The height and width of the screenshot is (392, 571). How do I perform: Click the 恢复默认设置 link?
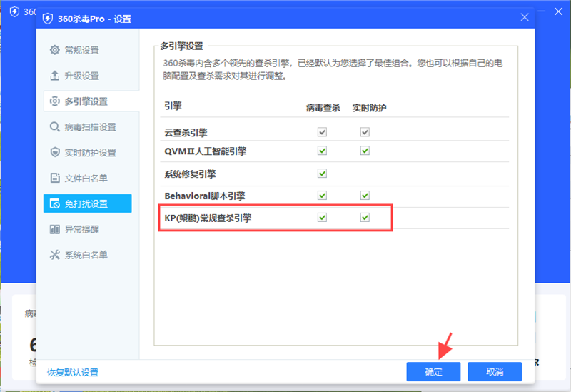(x=73, y=372)
